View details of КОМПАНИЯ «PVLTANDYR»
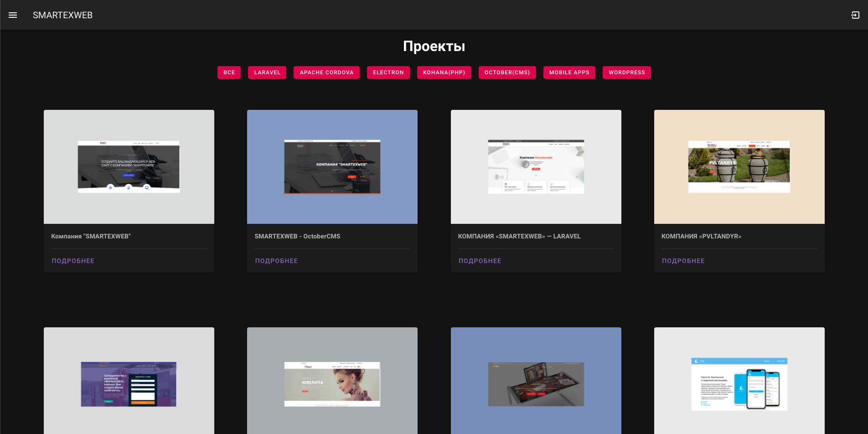 pos(683,261)
